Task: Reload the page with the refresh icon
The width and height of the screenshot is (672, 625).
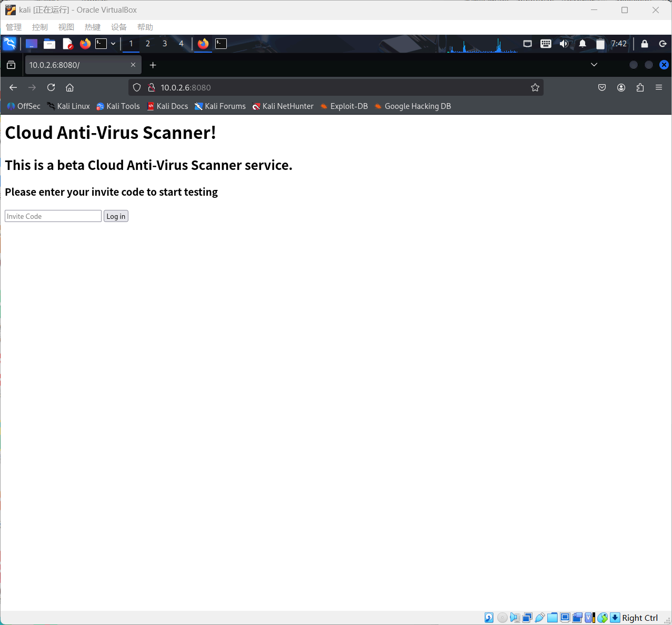Action: [51, 87]
